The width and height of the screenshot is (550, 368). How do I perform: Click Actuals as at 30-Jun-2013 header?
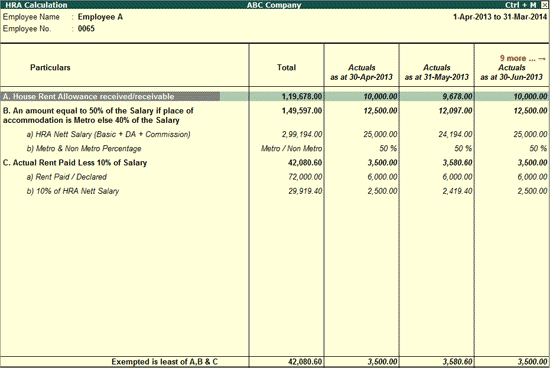512,72
